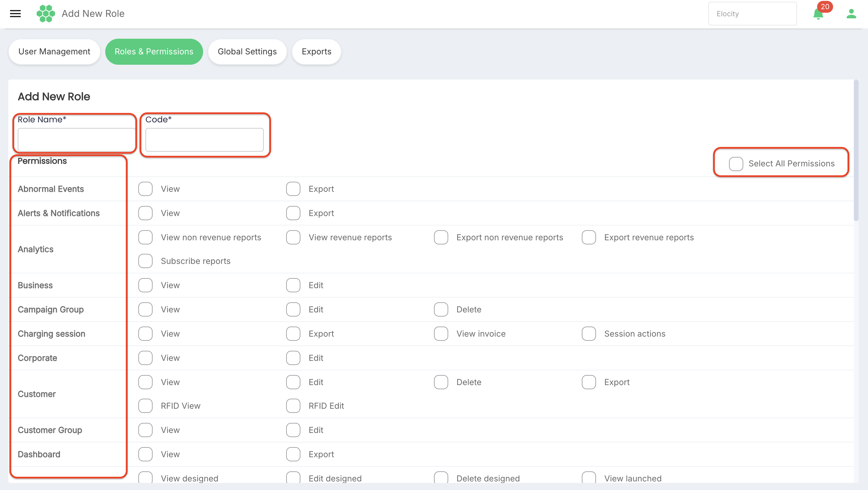Enable View invoice checkbox
The width and height of the screenshot is (868, 490).
441,334
